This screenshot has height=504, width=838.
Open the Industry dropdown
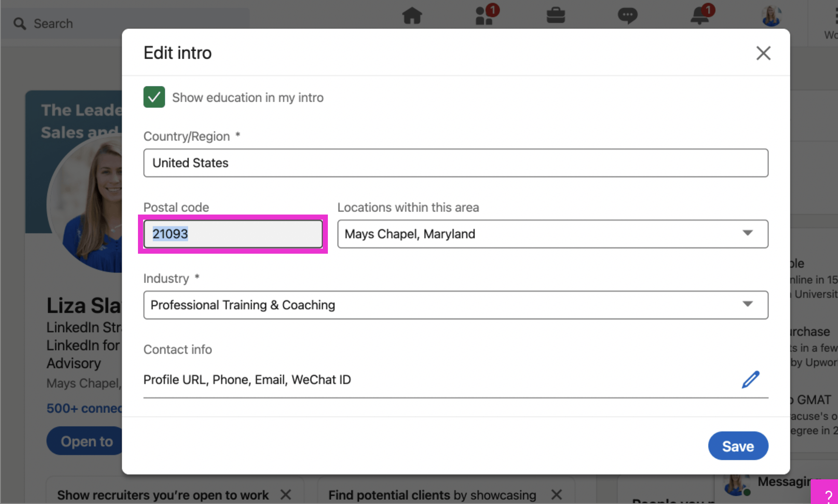click(x=456, y=305)
